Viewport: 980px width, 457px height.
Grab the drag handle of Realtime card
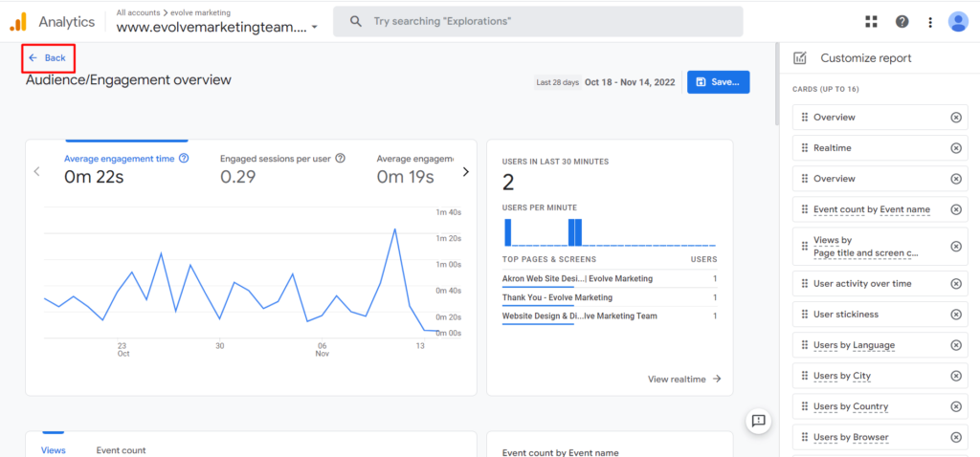point(804,148)
